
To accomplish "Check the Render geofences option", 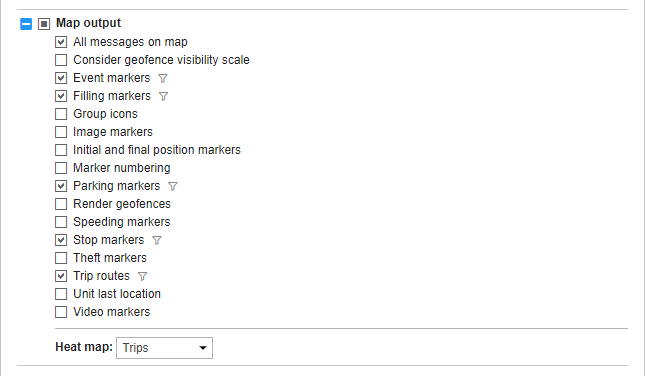I will [x=61, y=204].
